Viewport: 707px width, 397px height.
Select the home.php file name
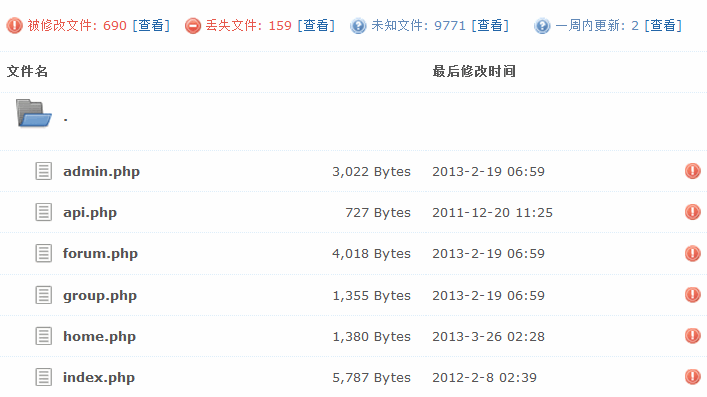coord(99,337)
